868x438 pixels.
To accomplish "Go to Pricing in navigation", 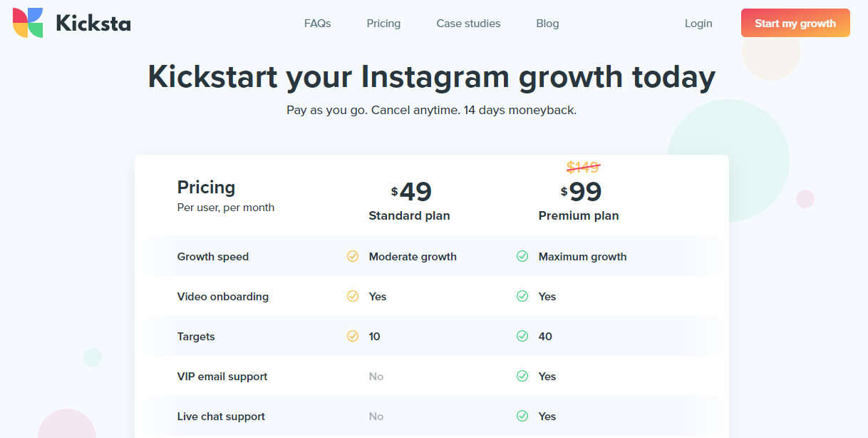I will click(383, 24).
